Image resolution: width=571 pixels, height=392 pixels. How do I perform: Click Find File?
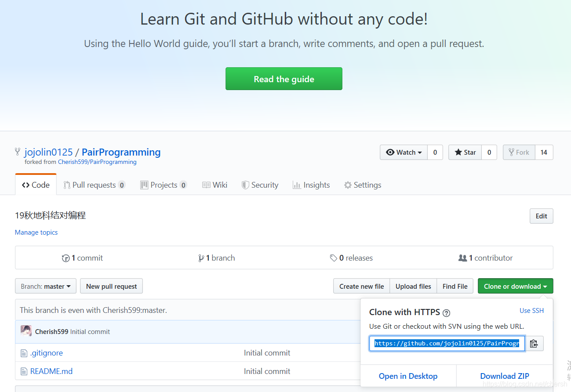point(455,286)
